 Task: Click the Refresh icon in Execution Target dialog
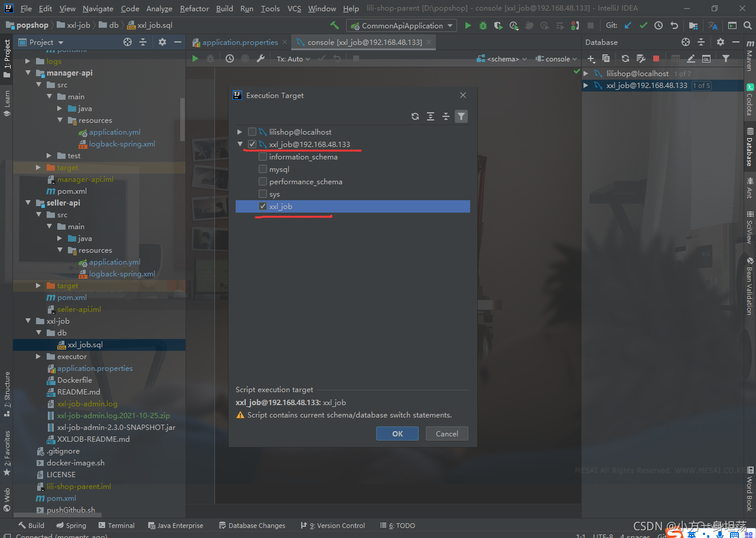click(x=415, y=116)
